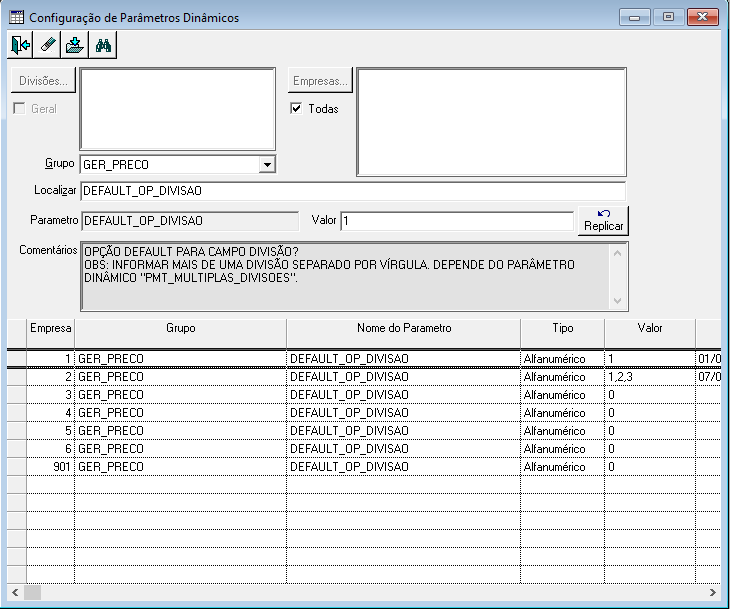Select the row for Empresa 1
Viewport: 730px width, 609px height.
point(364,359)
